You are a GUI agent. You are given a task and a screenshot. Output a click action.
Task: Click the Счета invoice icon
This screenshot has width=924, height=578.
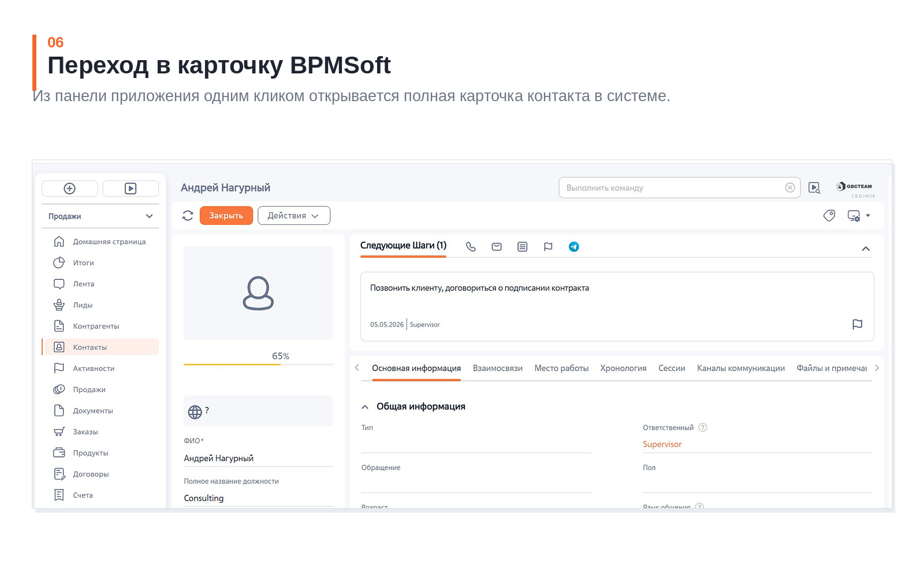coord(59,495)
